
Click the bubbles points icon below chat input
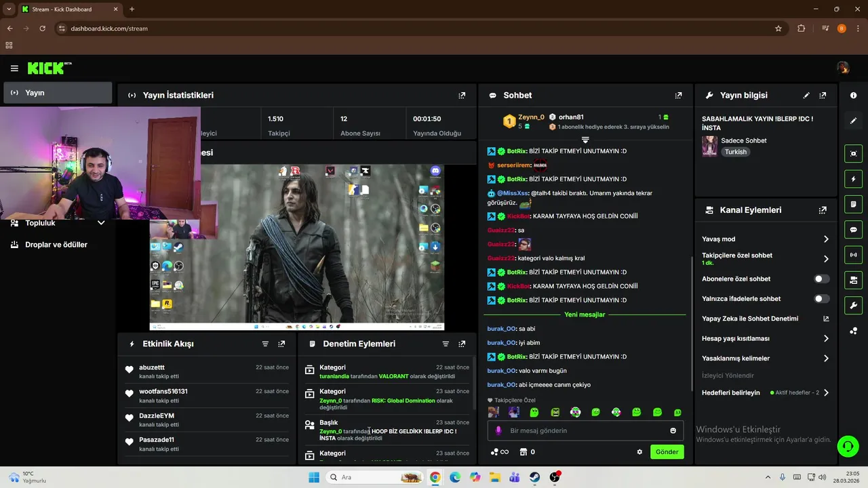(494, 452)
